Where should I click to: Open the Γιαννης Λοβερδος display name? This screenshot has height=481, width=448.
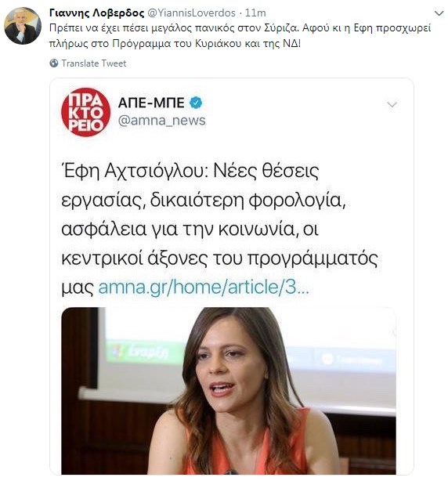click(x=96, y=13)
